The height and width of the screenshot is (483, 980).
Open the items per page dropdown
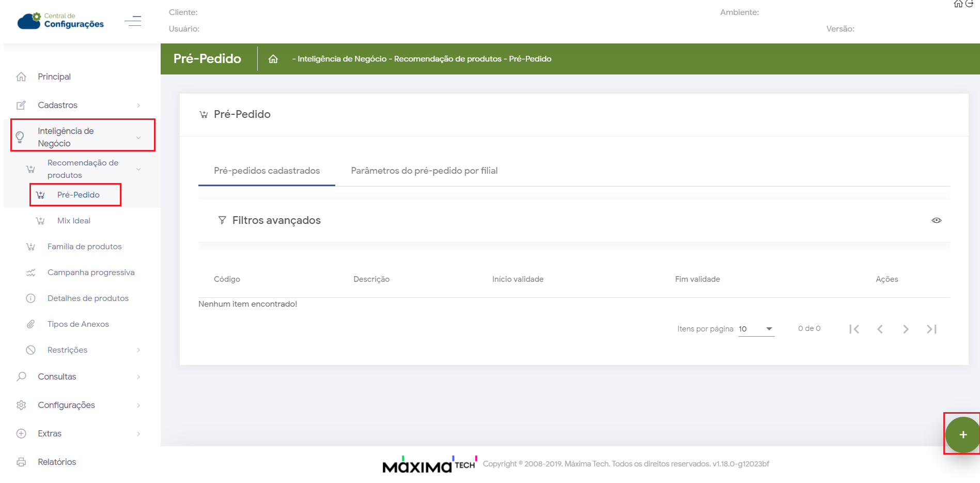pos(756,329)
